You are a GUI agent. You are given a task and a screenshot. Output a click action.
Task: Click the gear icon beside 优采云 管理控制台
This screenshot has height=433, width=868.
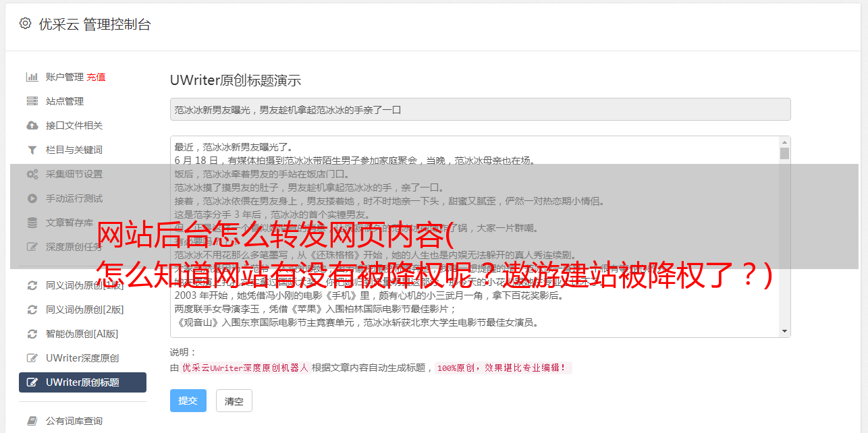[25, 24]
